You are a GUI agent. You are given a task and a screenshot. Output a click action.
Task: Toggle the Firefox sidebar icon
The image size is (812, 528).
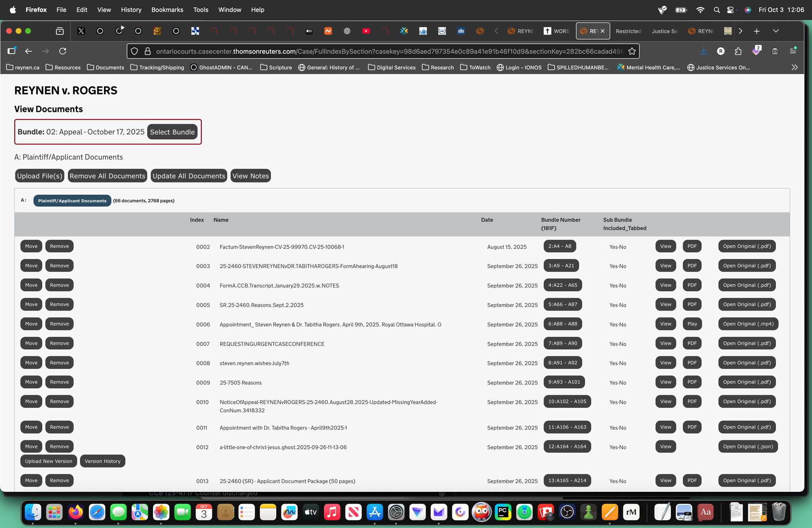pyautogui.click(x=11, y=51)
